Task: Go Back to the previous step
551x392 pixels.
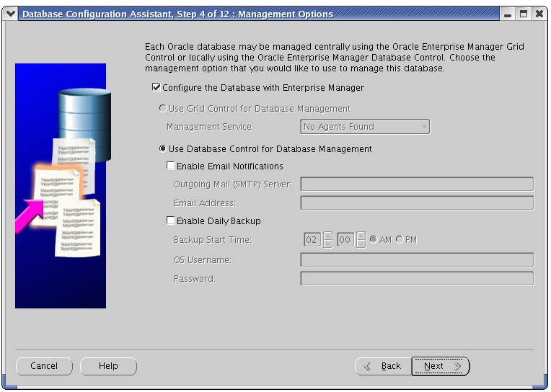Action: click(x=383, y=366)
